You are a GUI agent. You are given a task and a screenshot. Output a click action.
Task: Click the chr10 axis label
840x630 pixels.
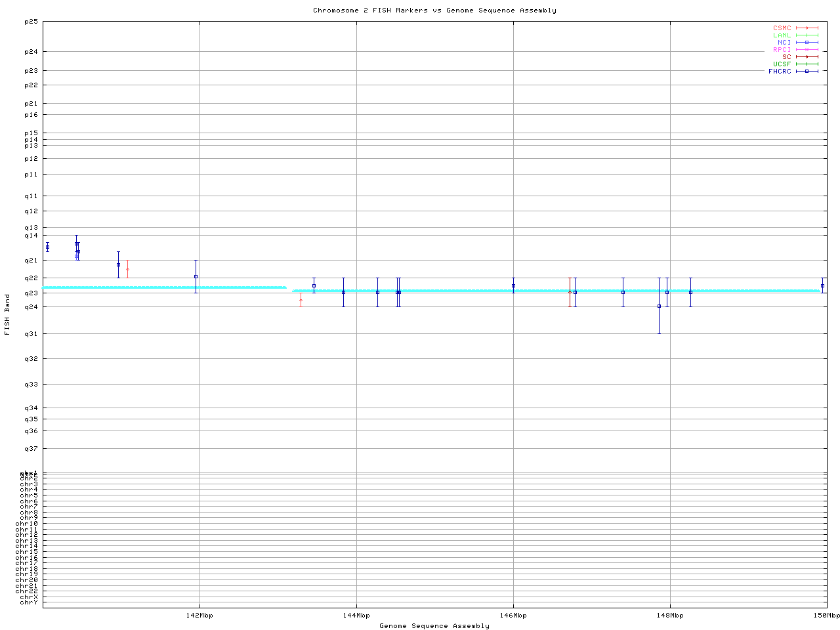(27, 524)
